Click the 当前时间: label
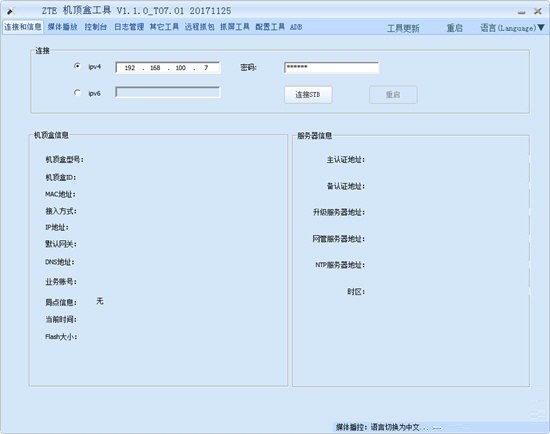Viewport: 550px width, 434px height. click(61, 320)
